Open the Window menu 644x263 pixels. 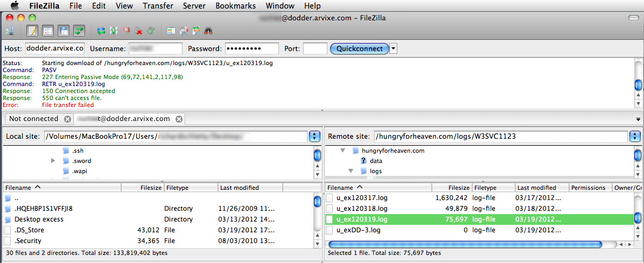(x=279, y=6)
